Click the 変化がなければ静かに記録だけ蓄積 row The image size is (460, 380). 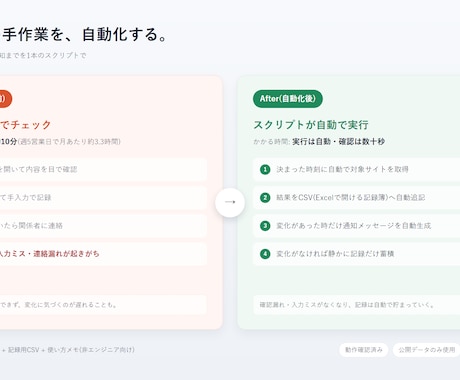point(356,254)
